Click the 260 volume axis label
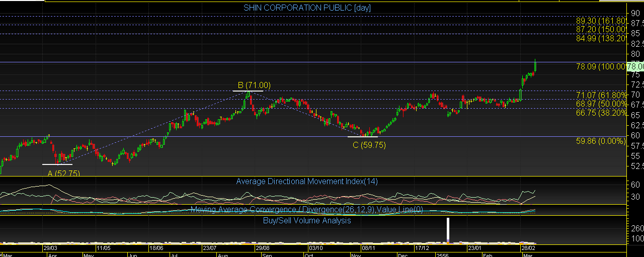 click(x=636, y=228)
